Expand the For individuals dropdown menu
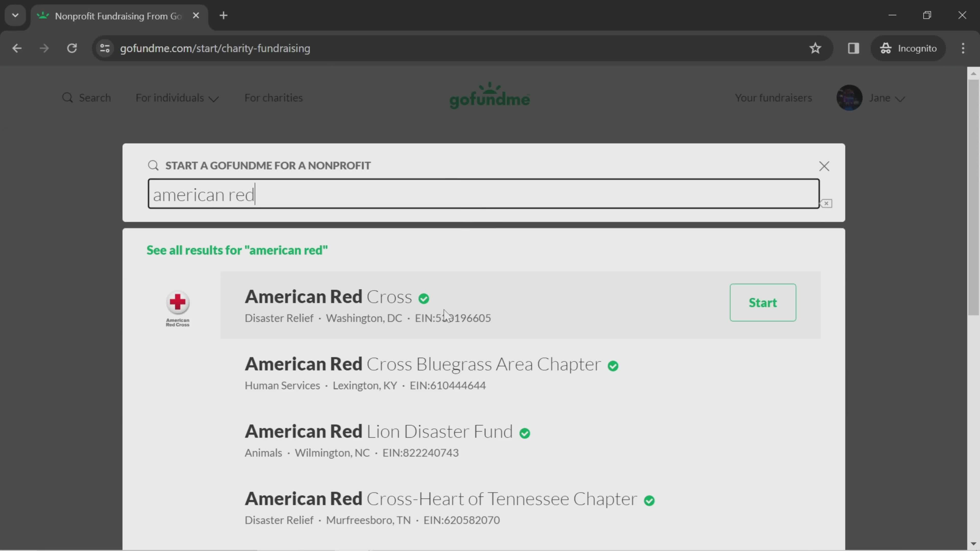This screenshot has width=980, height=551. pyautogui.click(x=177, y=97)
